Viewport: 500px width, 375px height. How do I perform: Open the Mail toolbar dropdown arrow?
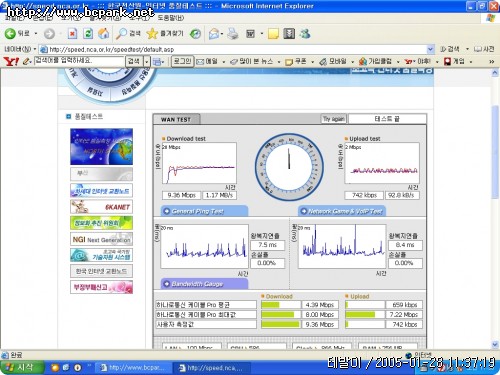pyautogui.click(x=222, y=34)
